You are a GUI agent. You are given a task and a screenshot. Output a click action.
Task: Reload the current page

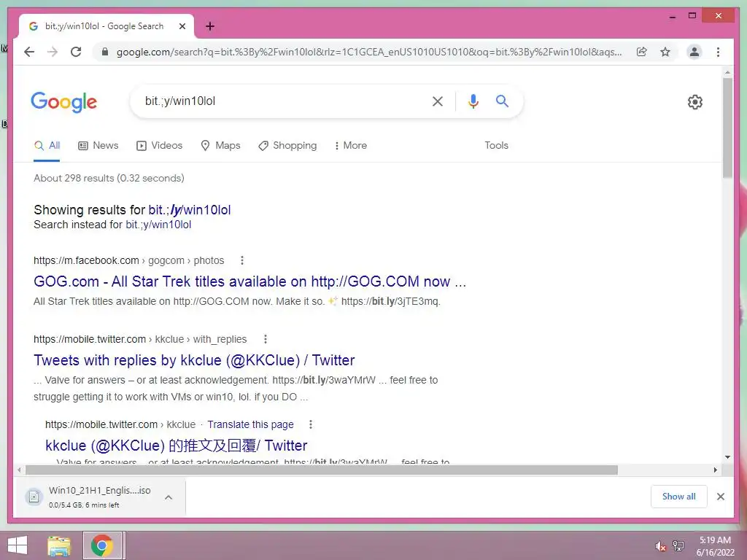(x=76, y=52)
